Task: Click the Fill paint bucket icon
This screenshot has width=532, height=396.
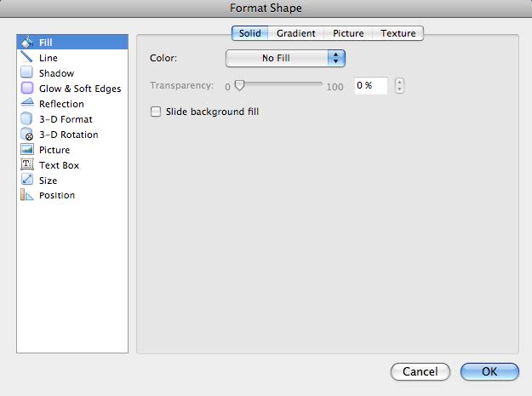Action: pyautogui.click(x=26, y=42)
